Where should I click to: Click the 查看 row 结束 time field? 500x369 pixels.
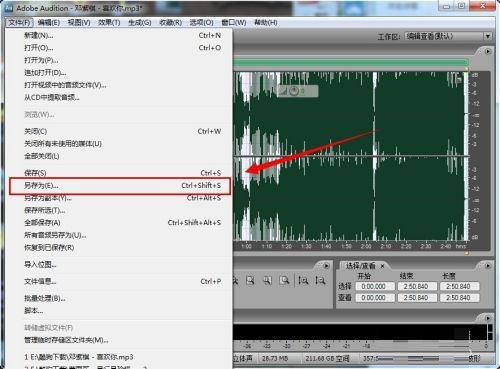[x=416, y=298]
